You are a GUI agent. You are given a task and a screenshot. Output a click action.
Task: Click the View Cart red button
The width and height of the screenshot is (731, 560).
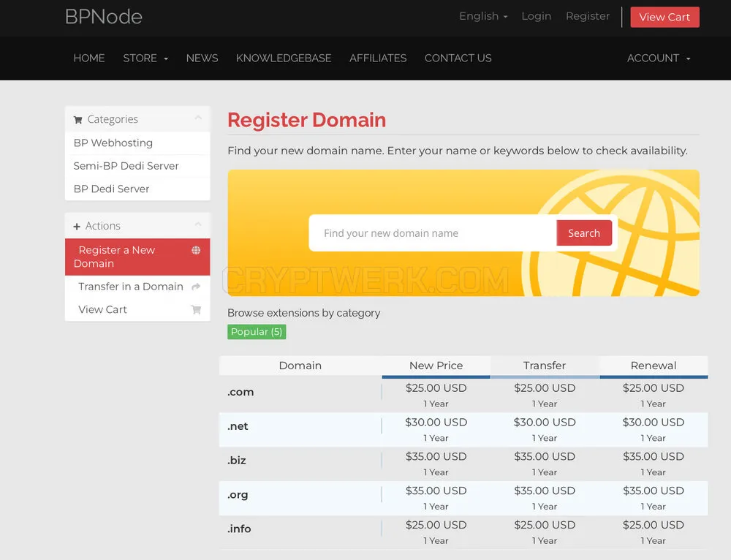(664, 18)
